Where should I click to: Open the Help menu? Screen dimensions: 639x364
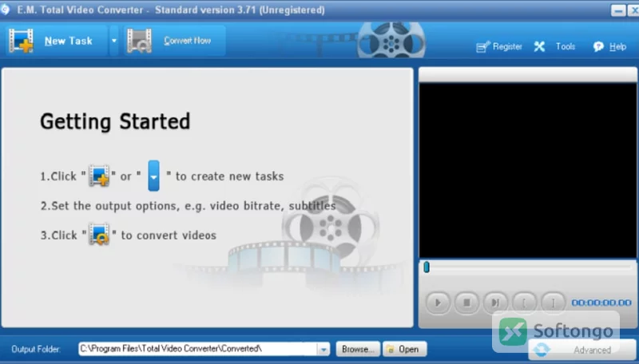609,47
